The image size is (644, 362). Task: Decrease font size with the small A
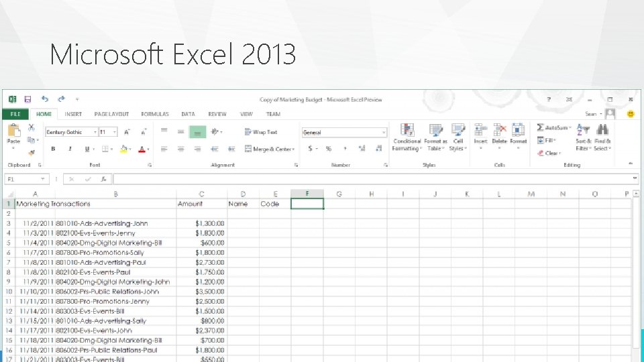click(144, 132)
